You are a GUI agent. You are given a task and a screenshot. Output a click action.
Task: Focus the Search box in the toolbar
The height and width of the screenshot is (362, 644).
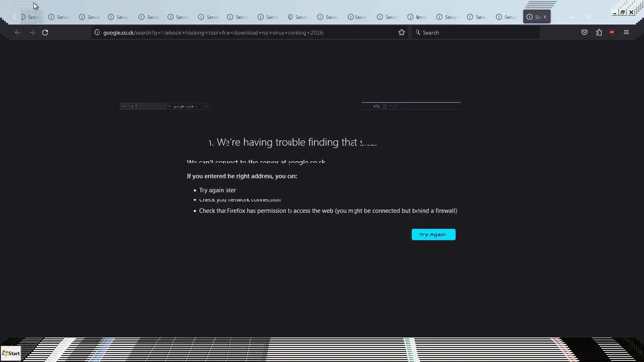(x=476, y=33)
